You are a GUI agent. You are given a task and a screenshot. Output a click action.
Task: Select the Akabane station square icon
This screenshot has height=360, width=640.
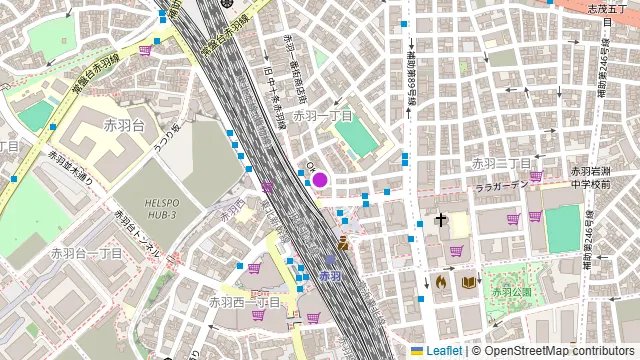pos(330,259)
